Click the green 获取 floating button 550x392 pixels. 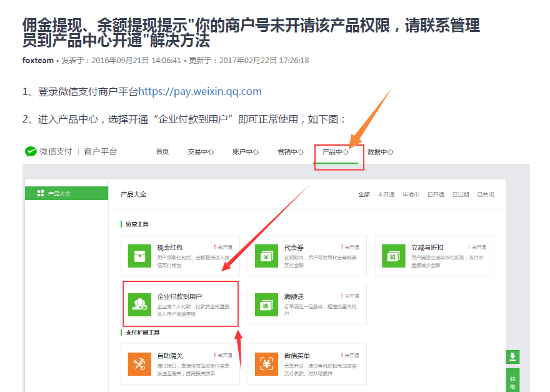(x=512, y=381)
